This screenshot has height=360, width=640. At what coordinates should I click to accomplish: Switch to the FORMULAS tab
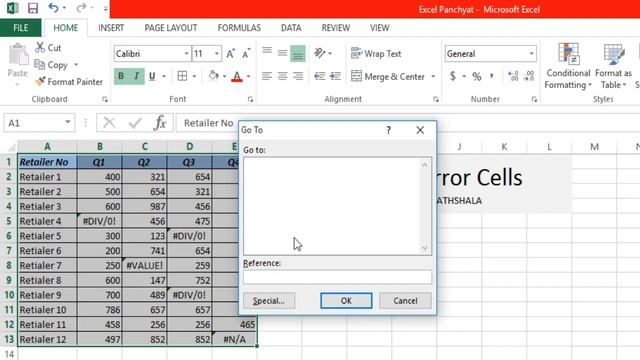pyautogui.click(x=239, y=28)
